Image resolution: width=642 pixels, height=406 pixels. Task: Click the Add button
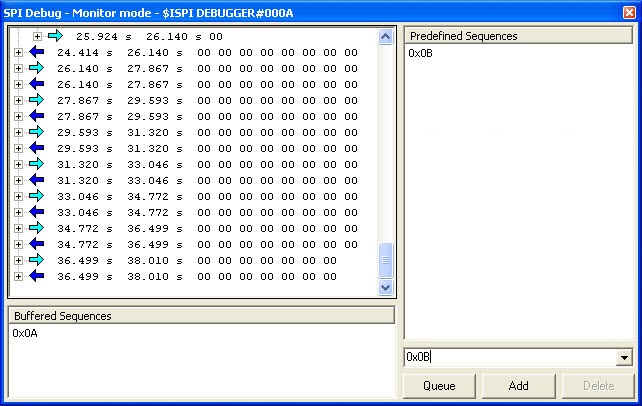(x=518, y=386)
